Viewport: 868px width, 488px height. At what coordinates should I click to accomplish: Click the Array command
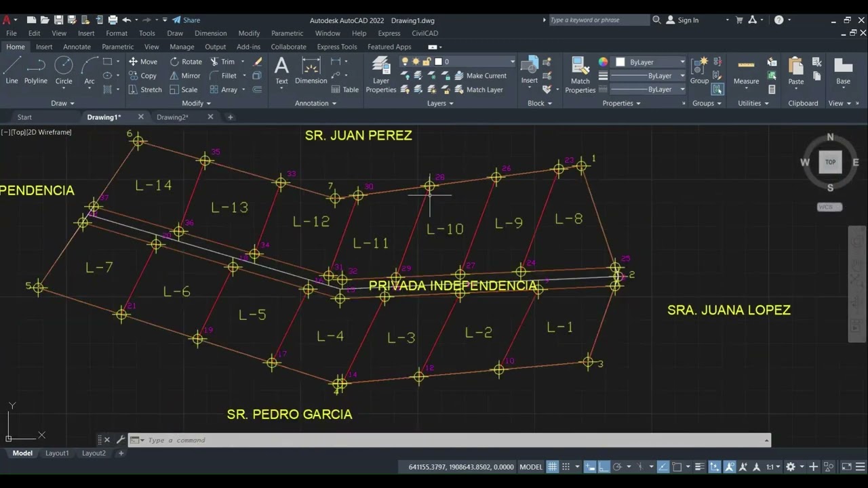tap(224, 89)
